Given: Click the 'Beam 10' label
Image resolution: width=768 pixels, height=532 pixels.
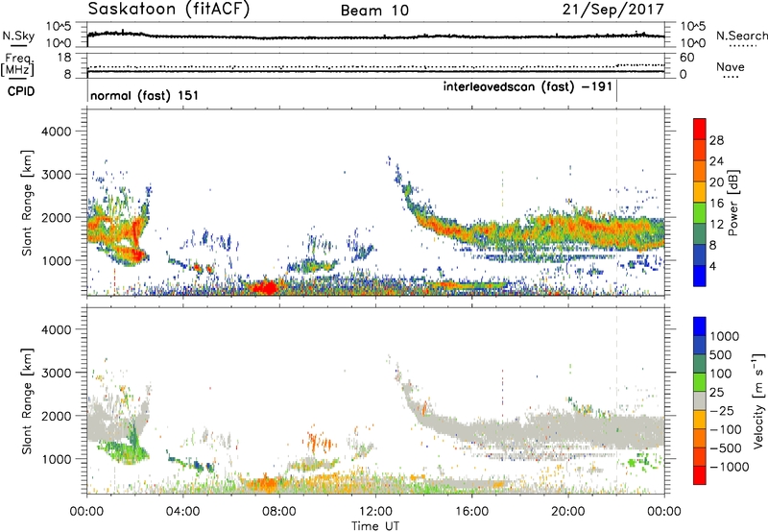Looking at the screenshot, I should [x=374, y=11].
